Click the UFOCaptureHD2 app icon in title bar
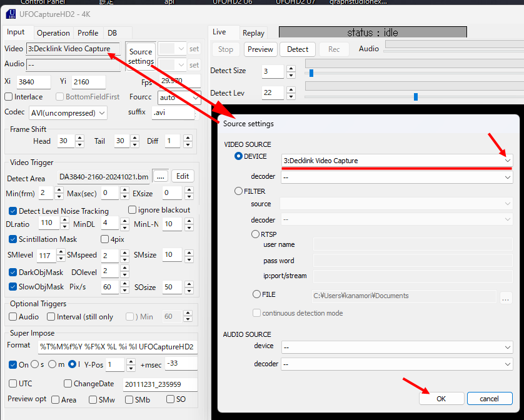Screen dimensions: 524x420 (x=11, y=12)
